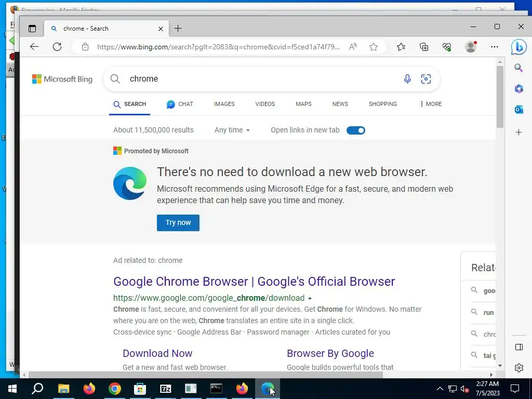Open Edge Settings and more menu

pyautogui.click(x=495, y=47)
